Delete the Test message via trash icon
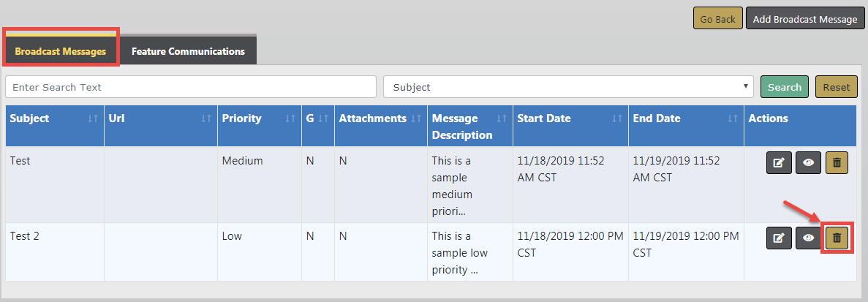Screen dimensions: 868x302 pyautogui.click(x=837, y=163)
